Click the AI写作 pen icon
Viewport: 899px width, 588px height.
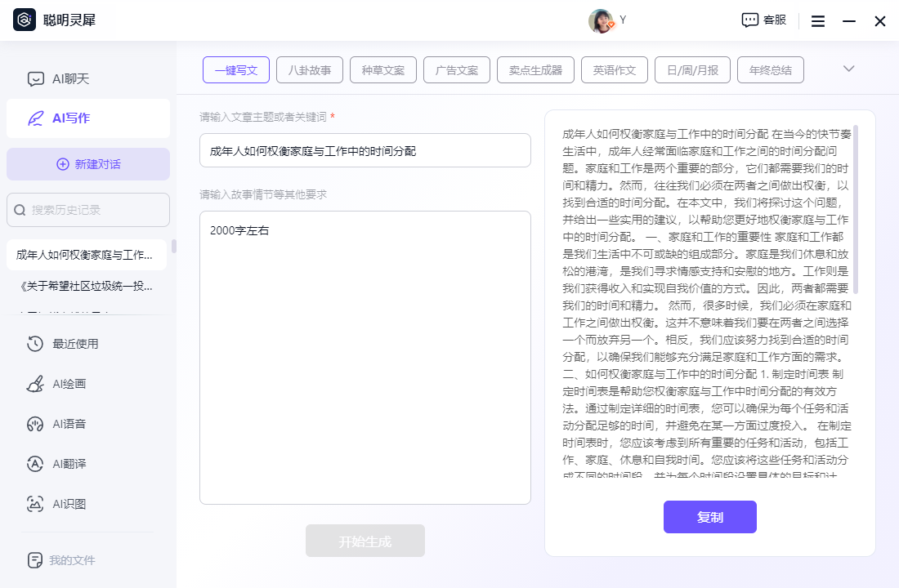[35, 118]
